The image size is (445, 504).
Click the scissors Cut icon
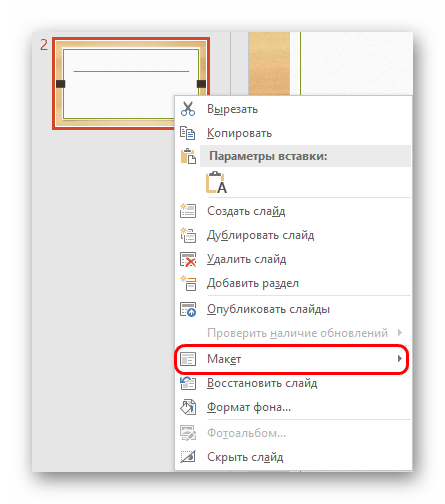188,109
